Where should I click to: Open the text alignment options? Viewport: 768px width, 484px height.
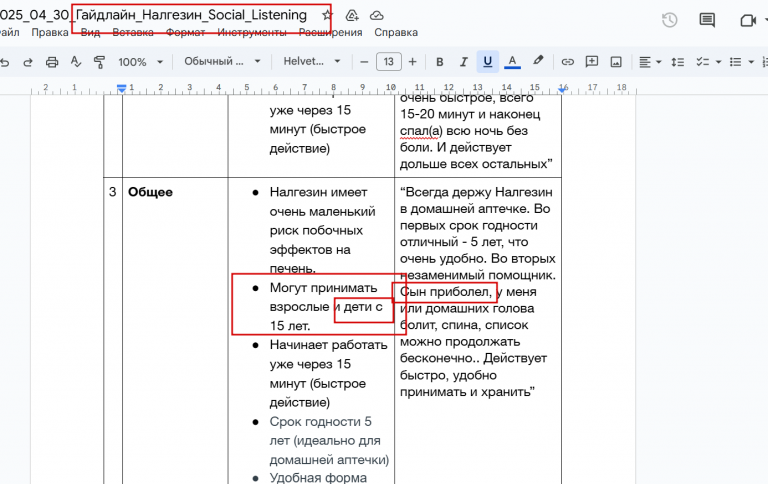(x=650, y=62)
